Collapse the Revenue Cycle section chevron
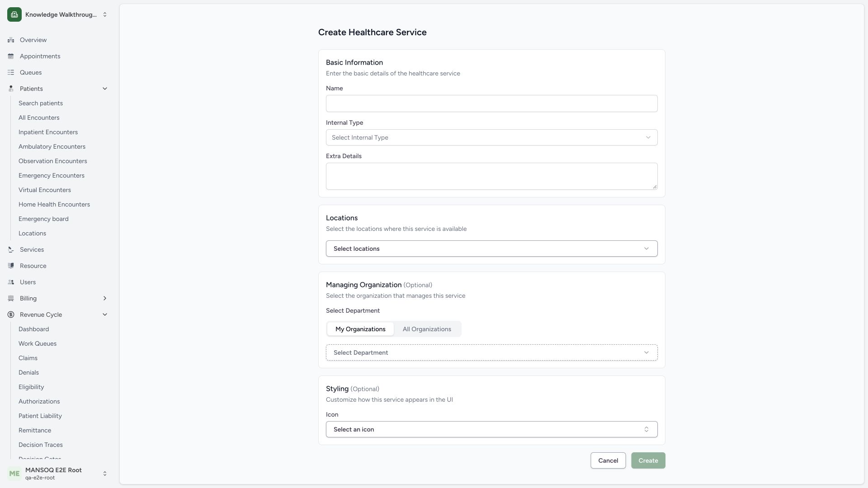 pos(105,314)
